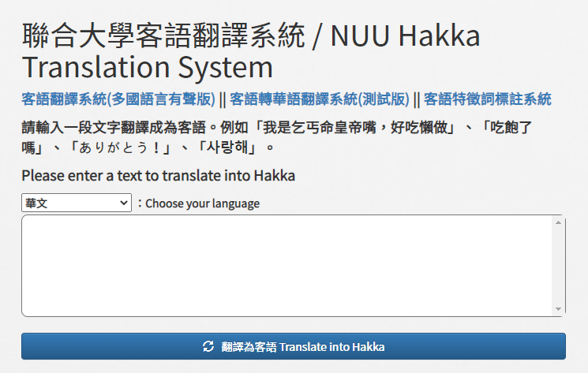The height and width of the screenshot is (373, 588).
Task: Click the text area's vertical scrollbar track
Action: coord(558,266)
